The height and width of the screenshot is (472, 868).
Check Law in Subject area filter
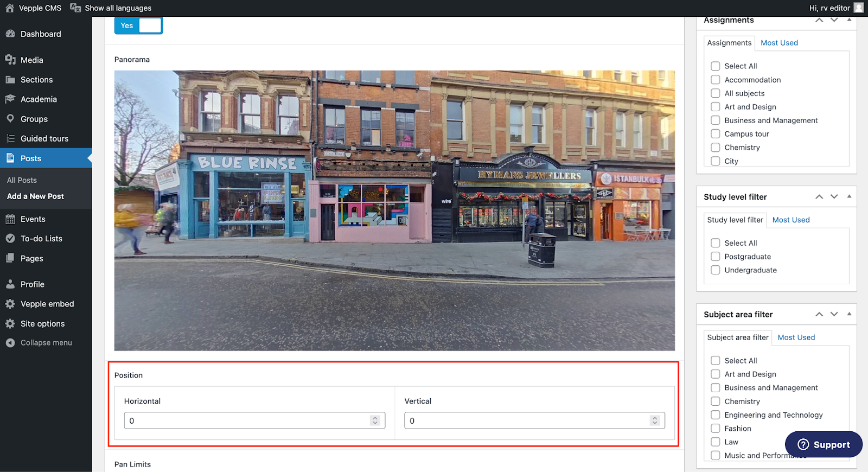click(x=716, y=442)
